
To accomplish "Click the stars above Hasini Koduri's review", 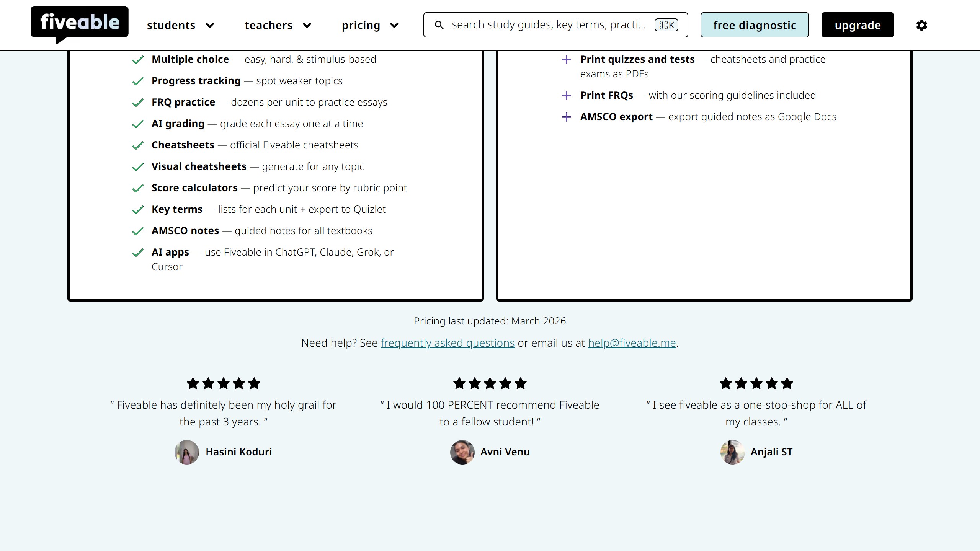I will (224, 383).
